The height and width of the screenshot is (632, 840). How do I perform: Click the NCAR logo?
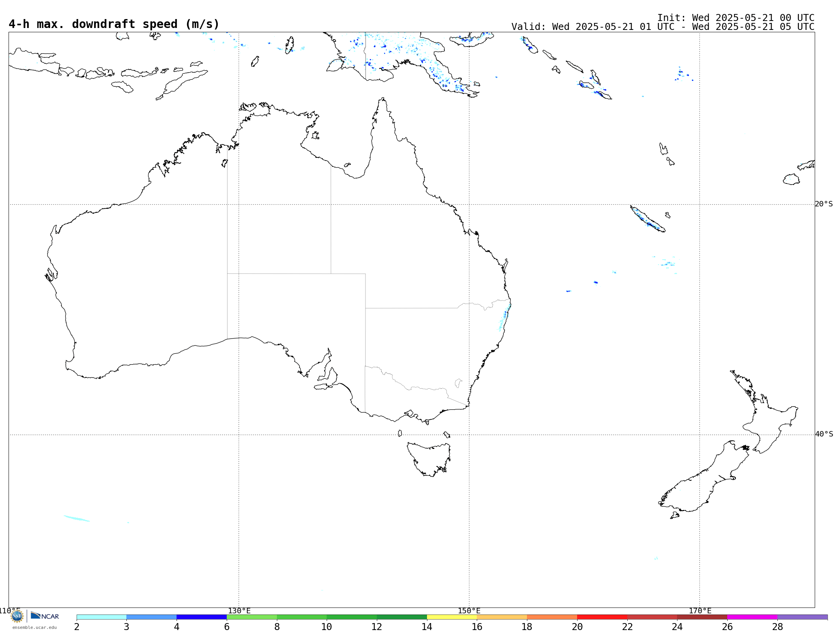click(45, 616)
